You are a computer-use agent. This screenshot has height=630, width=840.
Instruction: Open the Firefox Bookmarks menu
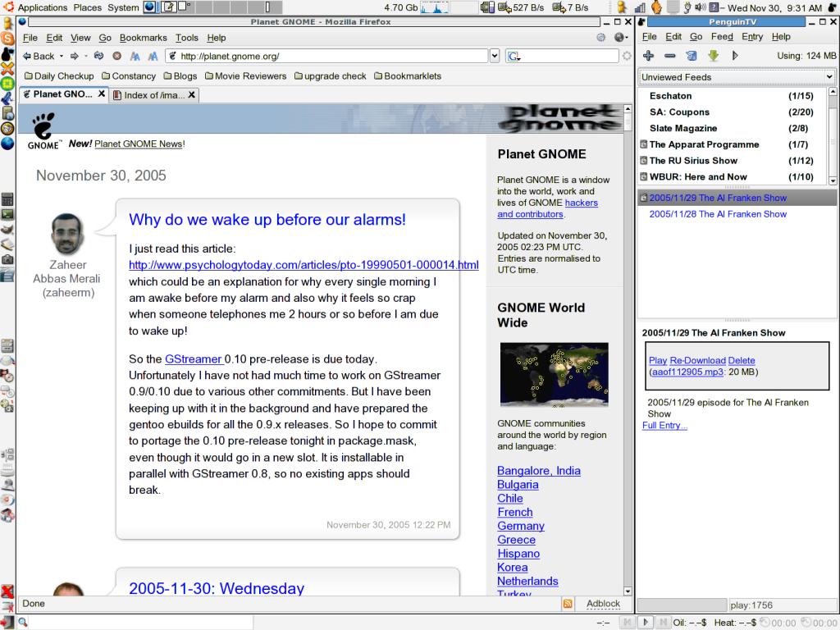[x=143, y=38]
